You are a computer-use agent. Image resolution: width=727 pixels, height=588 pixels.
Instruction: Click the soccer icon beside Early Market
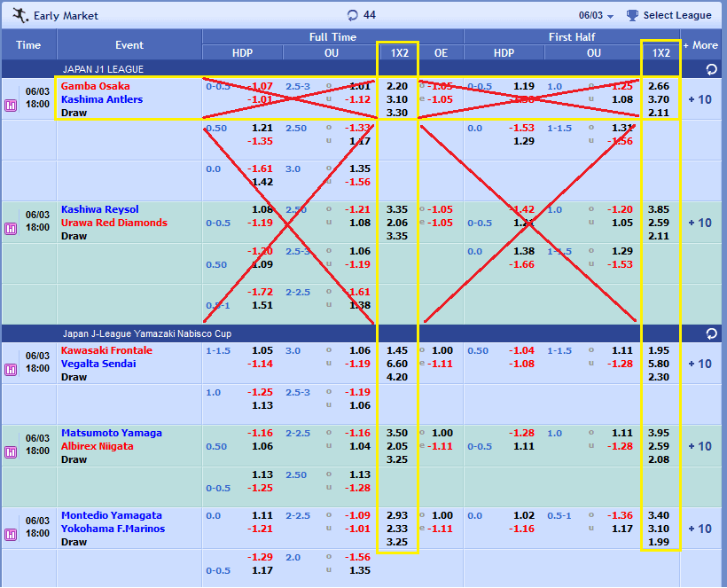18,15
